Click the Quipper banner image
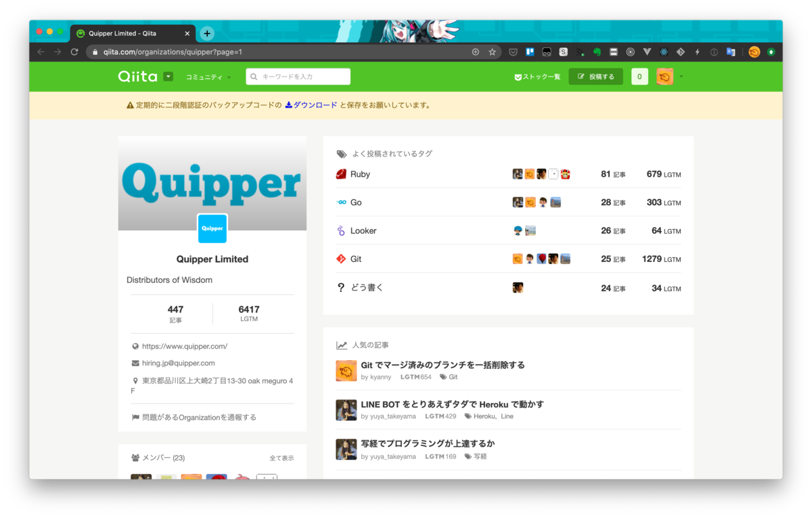812x518 pixels. (212, 183)
